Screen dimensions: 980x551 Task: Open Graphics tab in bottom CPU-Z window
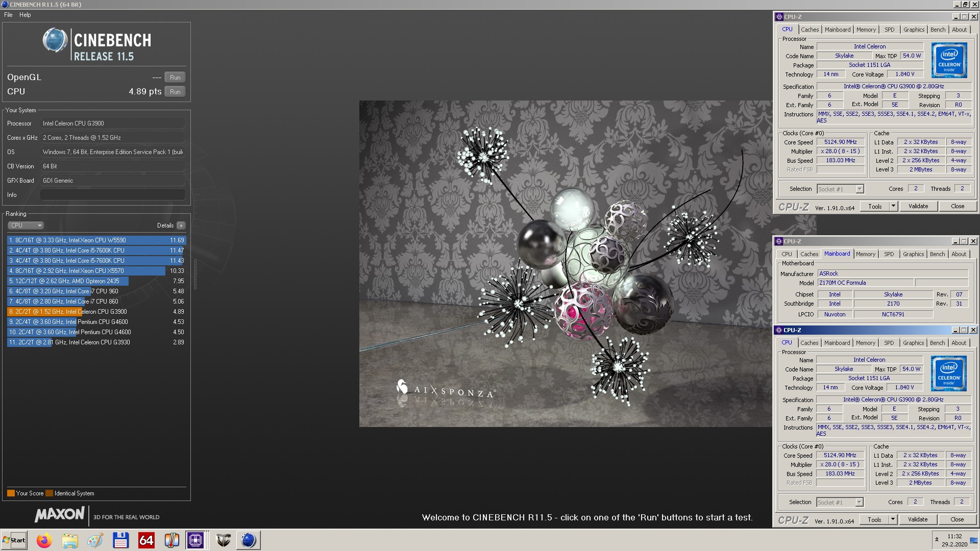click(x=913, y=343)
